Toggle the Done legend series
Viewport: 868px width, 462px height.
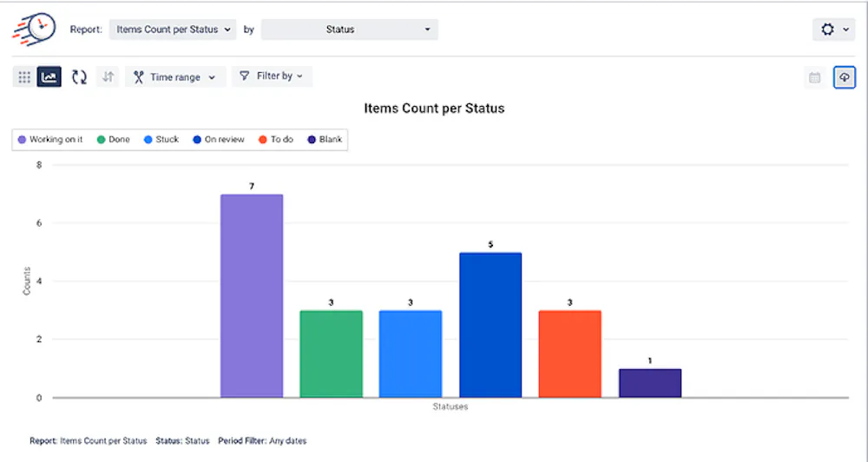(114, 139)
